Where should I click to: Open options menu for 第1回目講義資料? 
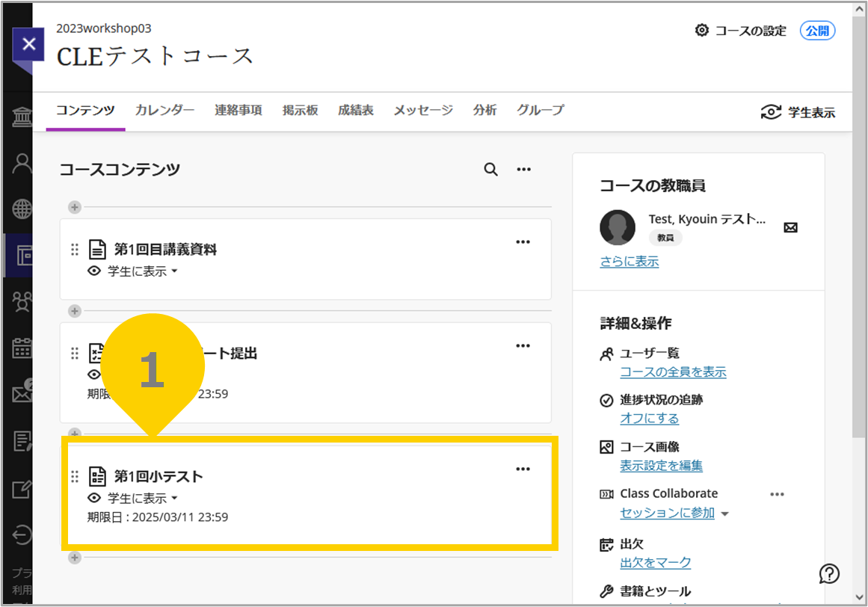click(523, 241)
